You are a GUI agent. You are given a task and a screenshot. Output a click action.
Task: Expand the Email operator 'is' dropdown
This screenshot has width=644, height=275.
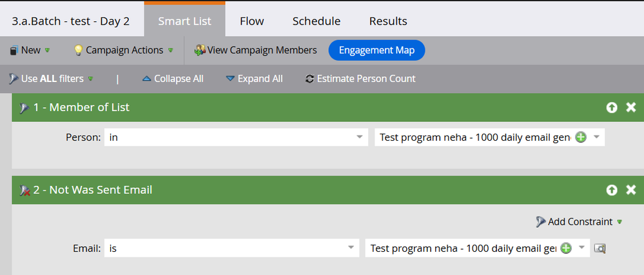(351, 248)
